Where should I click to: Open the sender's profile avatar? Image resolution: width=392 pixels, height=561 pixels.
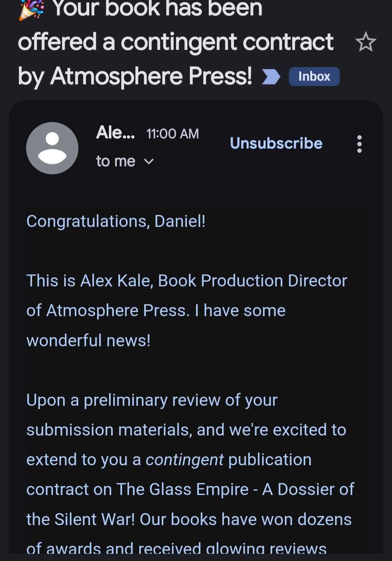click(52, 148)
